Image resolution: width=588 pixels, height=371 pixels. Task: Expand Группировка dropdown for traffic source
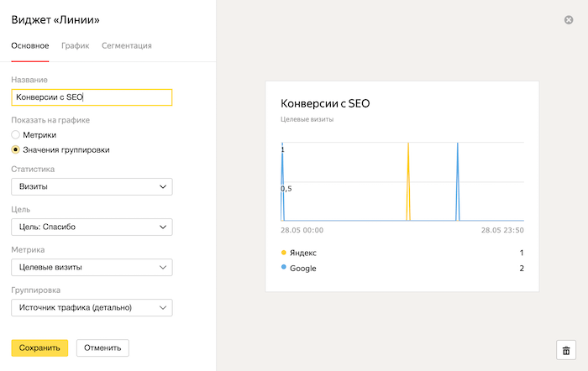coord(92,308)
